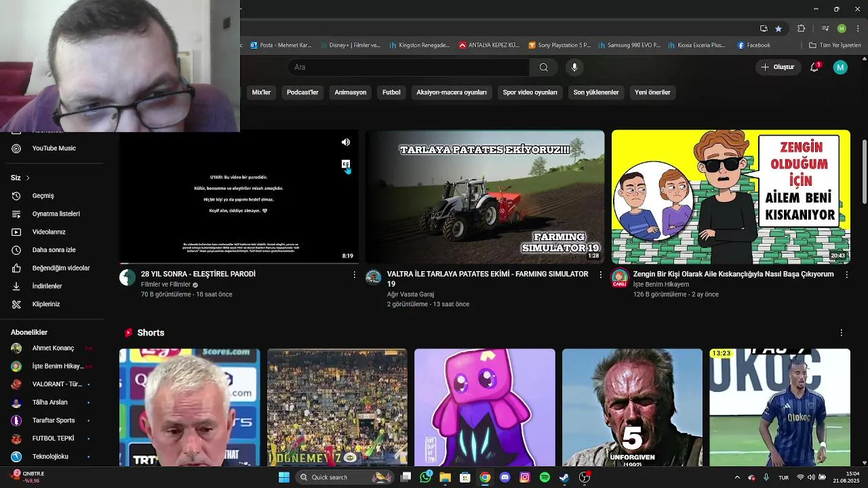Open more options for Zengin Bir Kişi video
This screenshot has width=868, height=488.
[846, 274]
